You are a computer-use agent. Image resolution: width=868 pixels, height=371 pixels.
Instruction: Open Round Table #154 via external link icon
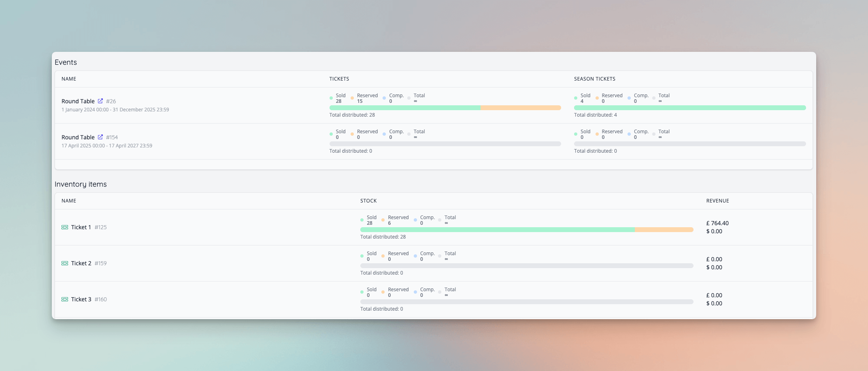point(100,137)
